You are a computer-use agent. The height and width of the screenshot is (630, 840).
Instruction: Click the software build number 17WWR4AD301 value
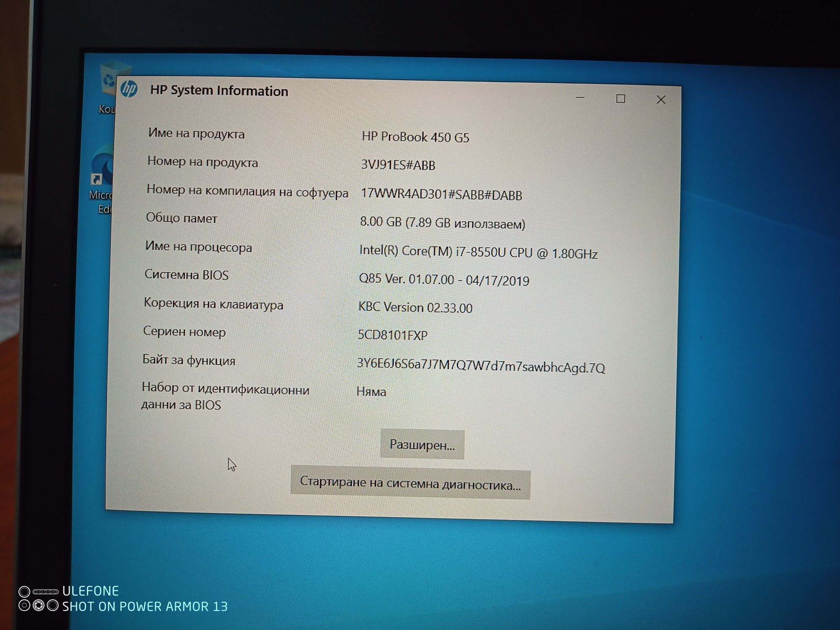tap(441, 194)
